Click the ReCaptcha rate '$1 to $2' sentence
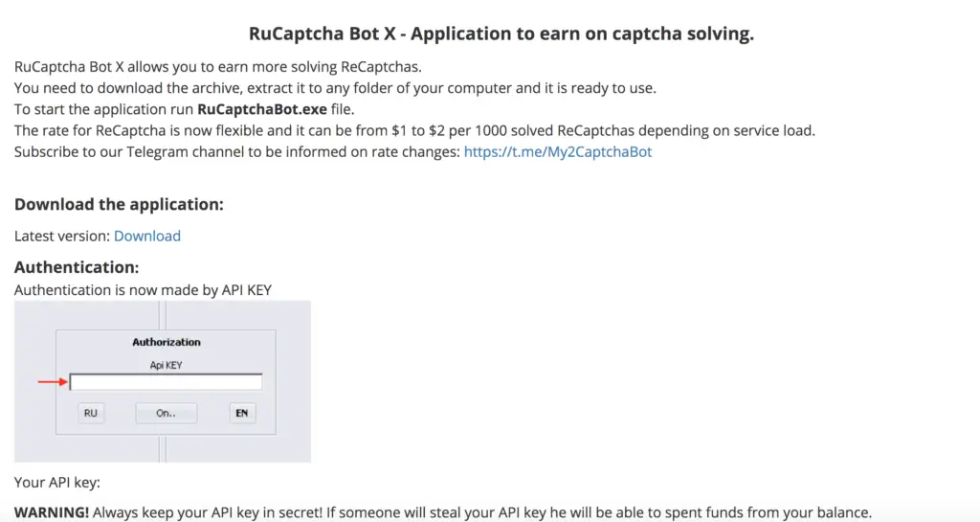This screenshot has width=980, height=522. [414, 130]
